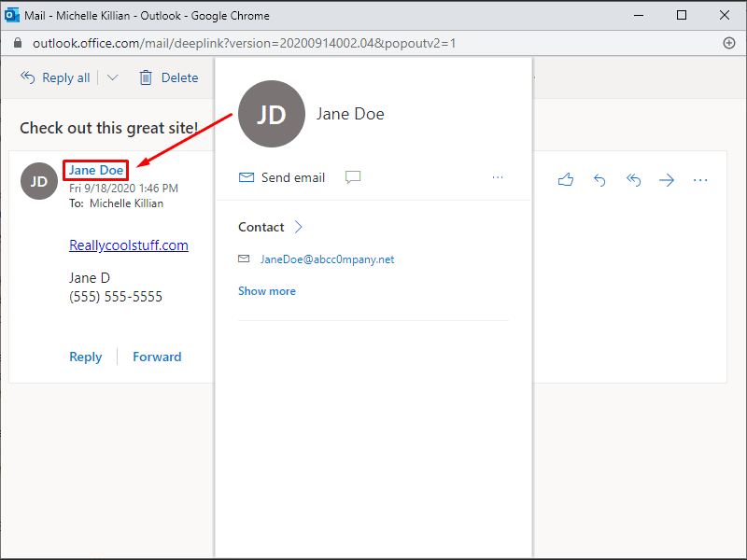Forward the message with the straight arrow icon
747x560 pixels.
point(667,180)
